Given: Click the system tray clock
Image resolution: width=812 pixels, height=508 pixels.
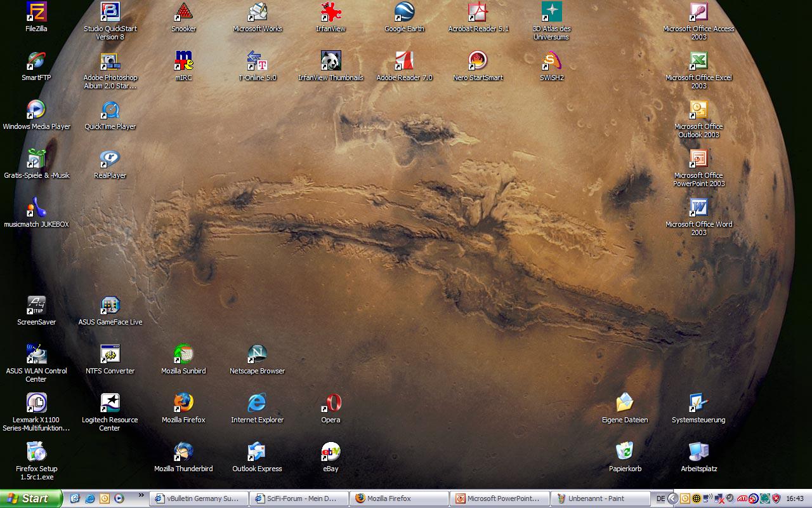Looking at the screenshot, I should (795, 499).
